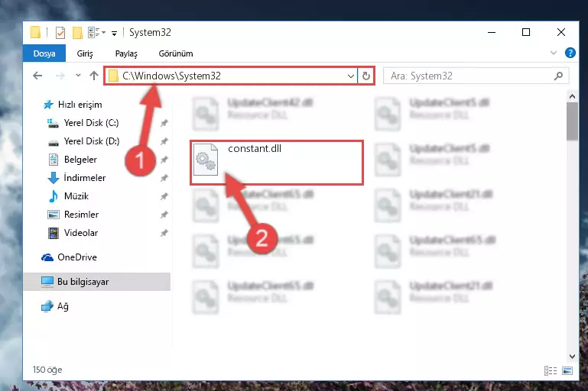This screenshot has width=588, height=391.
Task: Click the pin icon next to Müzik
Action: pyautogui.click(x=164, y=196)
